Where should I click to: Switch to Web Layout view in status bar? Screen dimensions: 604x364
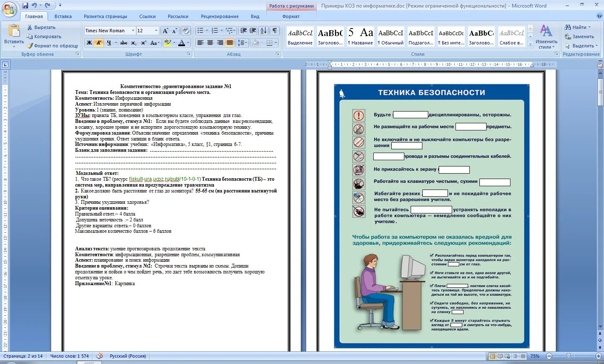(x=507, y=356)
